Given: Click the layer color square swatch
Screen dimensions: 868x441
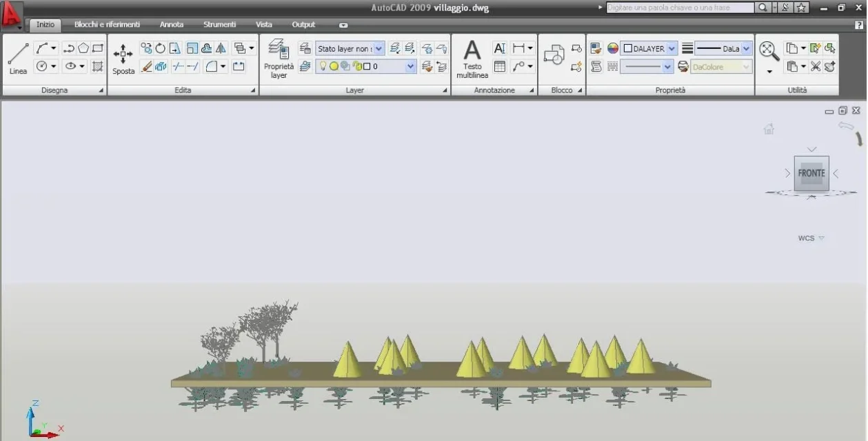Looking at the screenshot, I should [367, 66].
